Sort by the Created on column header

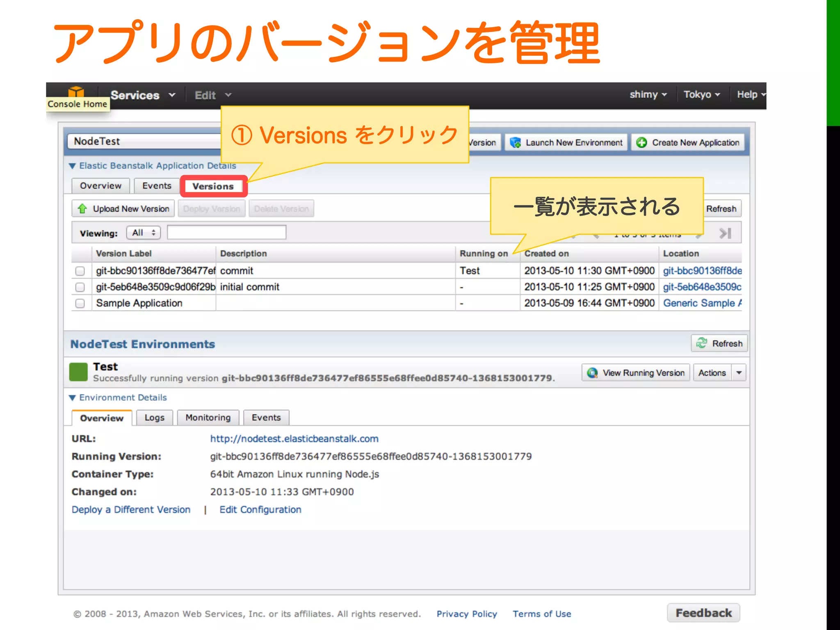[589, 253]
